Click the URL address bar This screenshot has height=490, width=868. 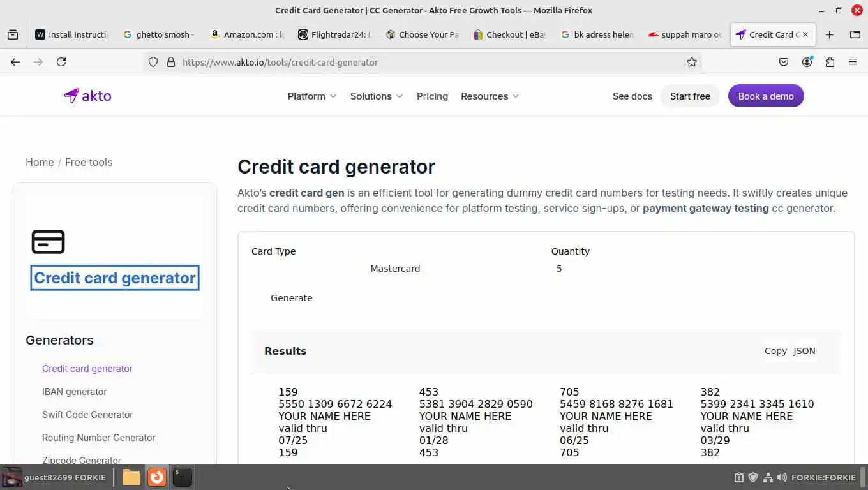point(421,62)
